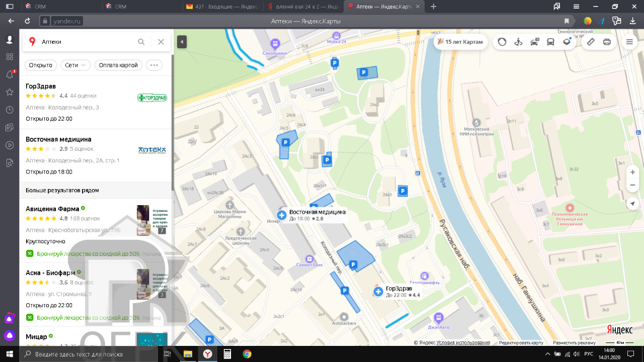The height and width of the screenshot is (362, 644).
Task: Open the map layers icon
Action: [567, 42]
